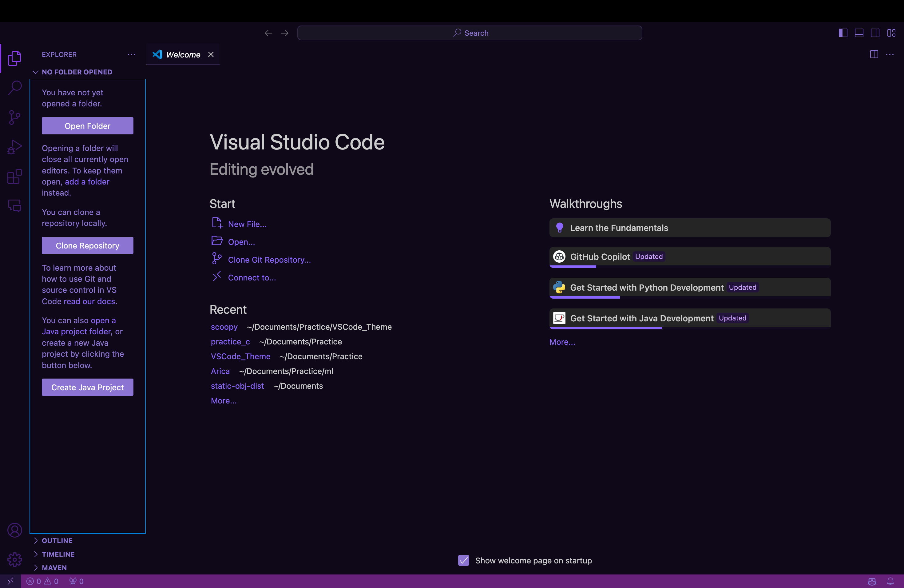Open the Run and Debug view

pos(14,147)
